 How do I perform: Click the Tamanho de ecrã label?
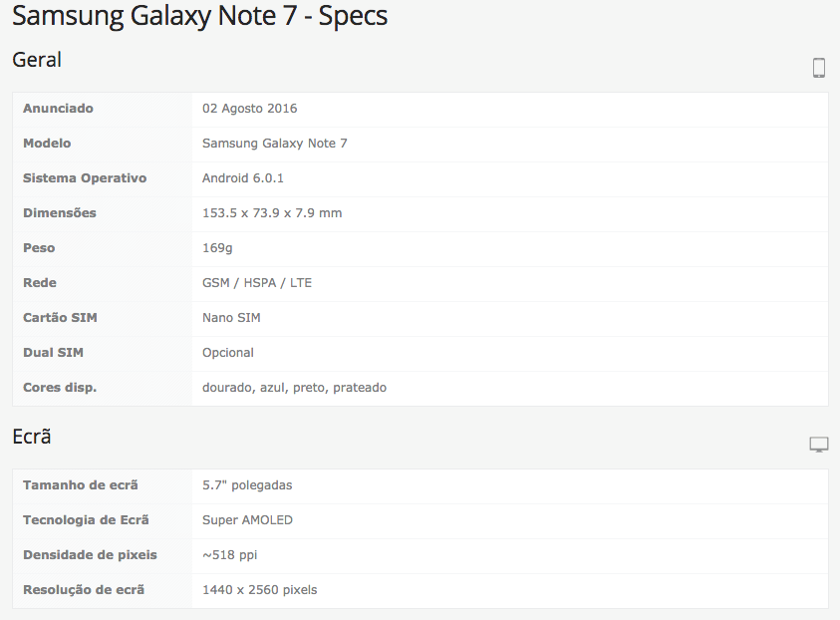pos(81,485)
